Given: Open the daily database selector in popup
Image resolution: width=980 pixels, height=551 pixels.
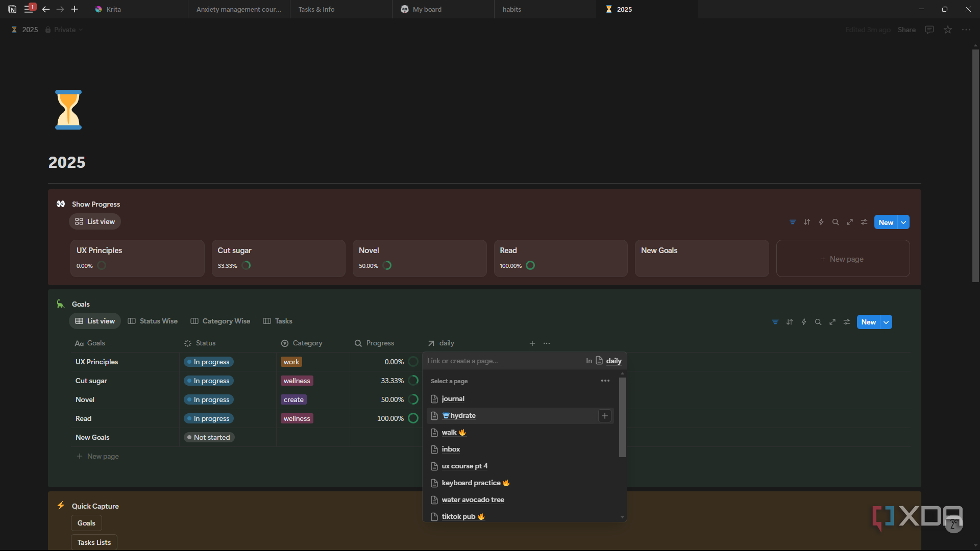Looking at the screenshot, I should pos(608,361).
